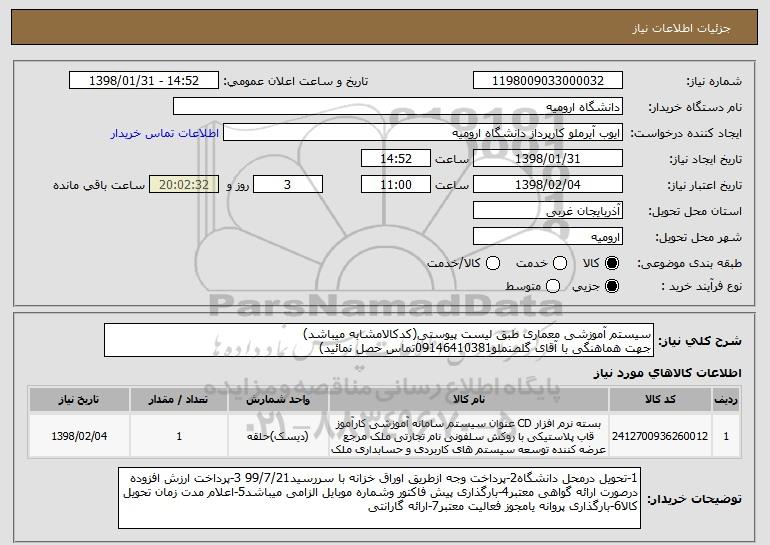
Task: Click the توضیحات خریدار label
Action: 694,499
